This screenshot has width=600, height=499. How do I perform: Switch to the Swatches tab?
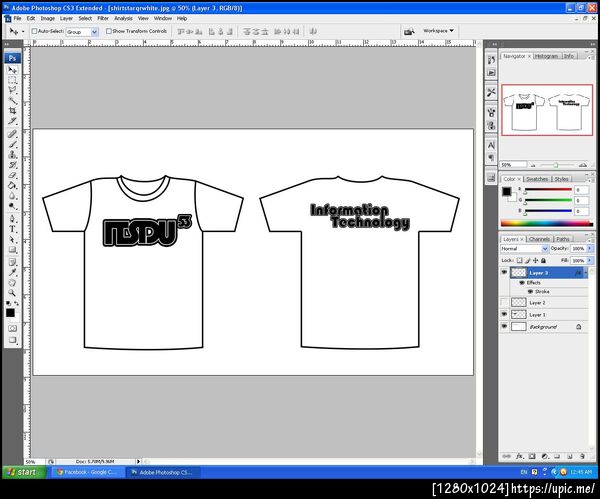point(537,179)
